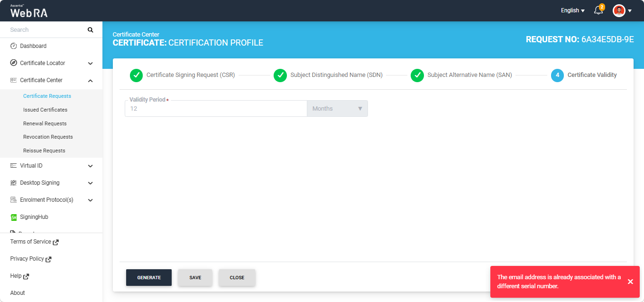Click the green SigningHub icon
644x302 pixels.
[x=14, y=217]
